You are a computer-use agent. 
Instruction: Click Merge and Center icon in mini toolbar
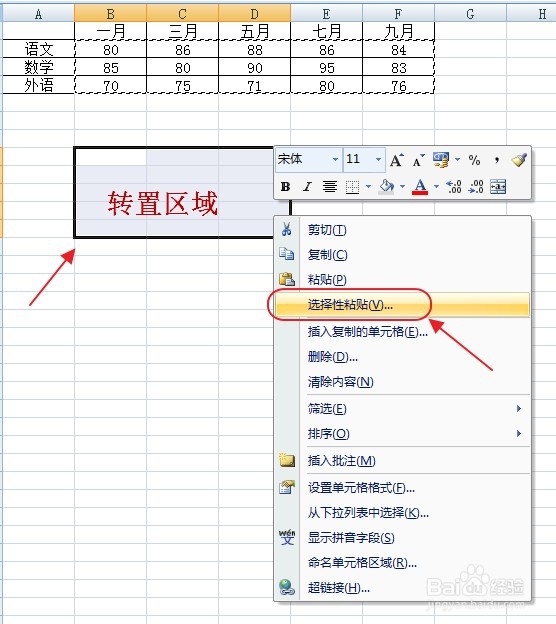pos(498,186)
